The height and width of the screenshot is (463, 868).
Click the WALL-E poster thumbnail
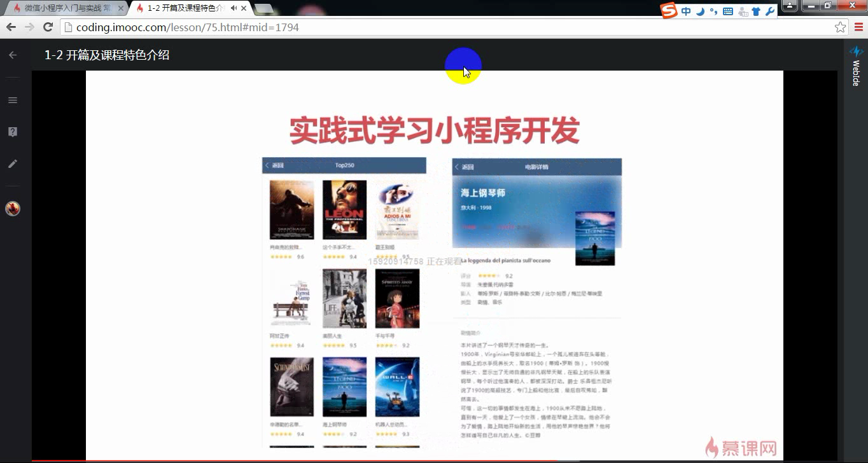[x=397, y=387]
